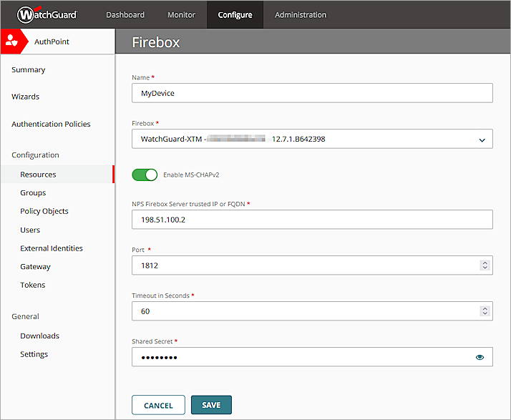Click the WatchGuard logo
Screen dimensions: 511x420
(x=47, y=14)
